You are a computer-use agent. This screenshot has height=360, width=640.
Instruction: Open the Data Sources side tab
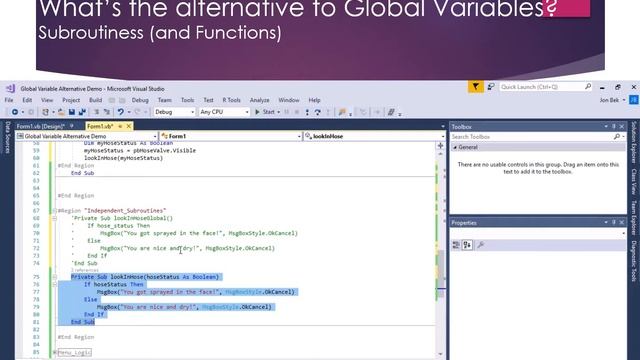[8, 138]
